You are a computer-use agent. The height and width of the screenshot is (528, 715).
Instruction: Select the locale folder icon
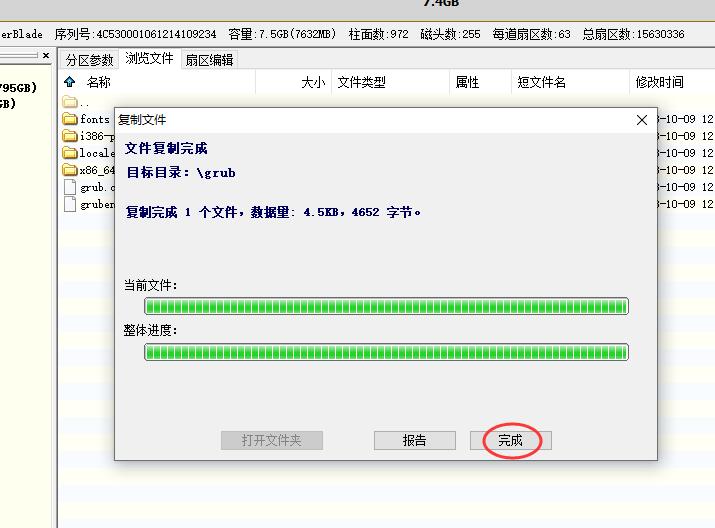70,153
